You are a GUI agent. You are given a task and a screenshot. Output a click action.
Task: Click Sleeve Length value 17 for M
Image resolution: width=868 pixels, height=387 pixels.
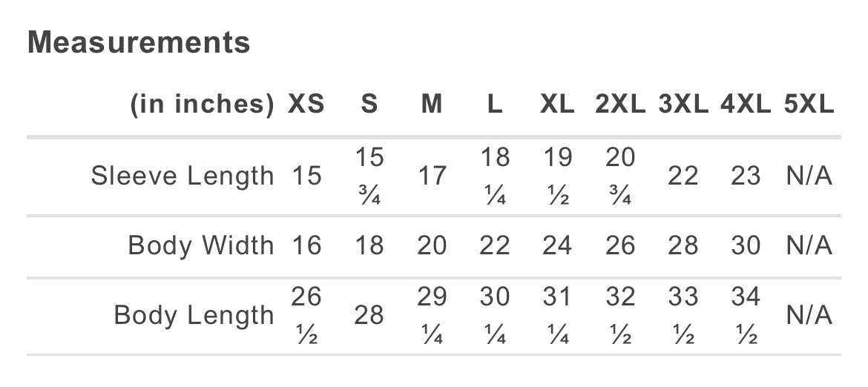pos(432,176)
